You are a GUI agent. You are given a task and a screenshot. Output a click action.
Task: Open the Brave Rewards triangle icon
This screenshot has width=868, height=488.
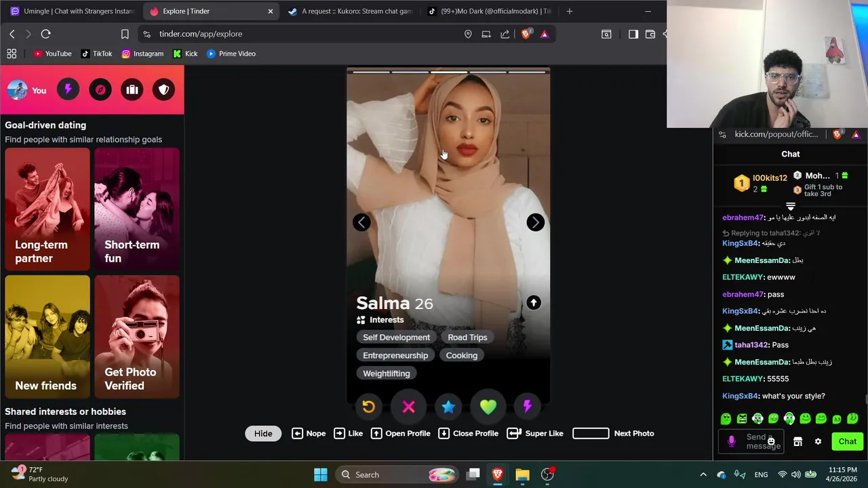click(544, 34)
